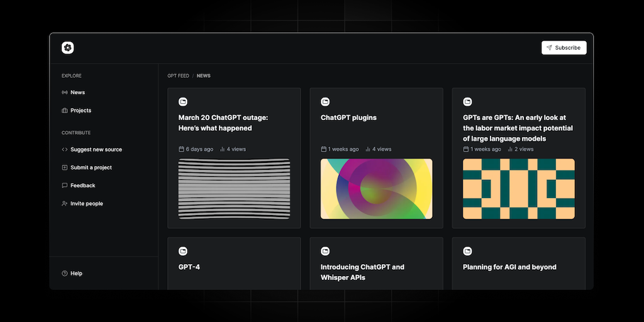Click source icon on ChatGPT outage card
The height and width of the screenshot is (322, 644).
pos(183,102)
